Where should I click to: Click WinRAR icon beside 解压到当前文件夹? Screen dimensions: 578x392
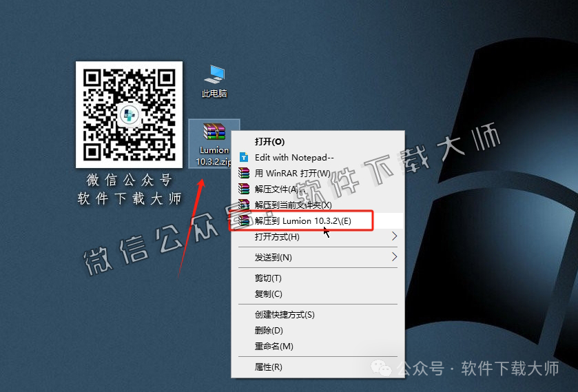(244, 205)
